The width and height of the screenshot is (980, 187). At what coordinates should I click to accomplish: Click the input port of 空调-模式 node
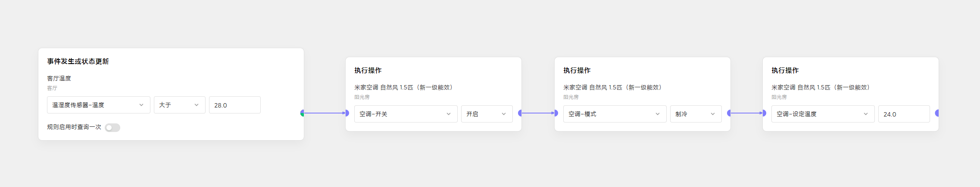[x=556, y=113]
